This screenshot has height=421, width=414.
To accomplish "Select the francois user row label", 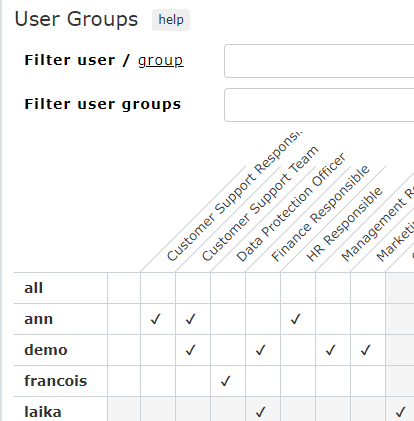I will (x=56, y=381).
